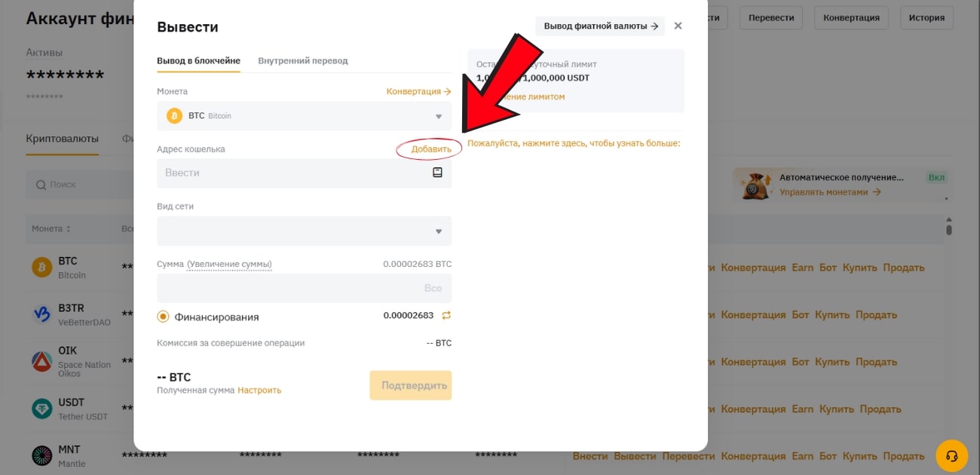Expand the Вид сети network dropdown
Screen dimensions: 980x475
point(439,231)
